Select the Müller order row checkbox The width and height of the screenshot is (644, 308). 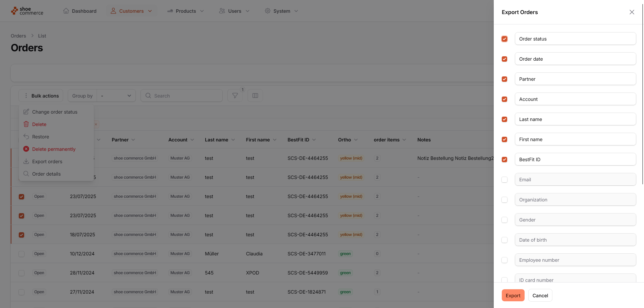21,254
